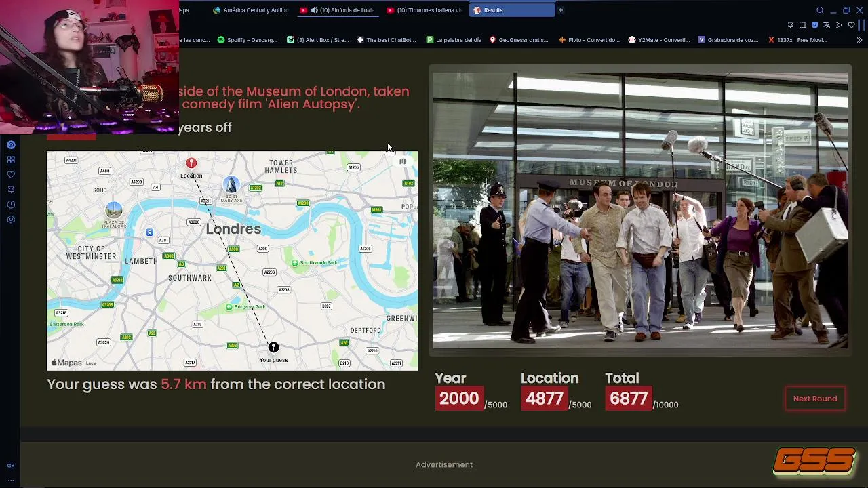Switch to the Sinfonía de lluvia tab

pos(339,10)
